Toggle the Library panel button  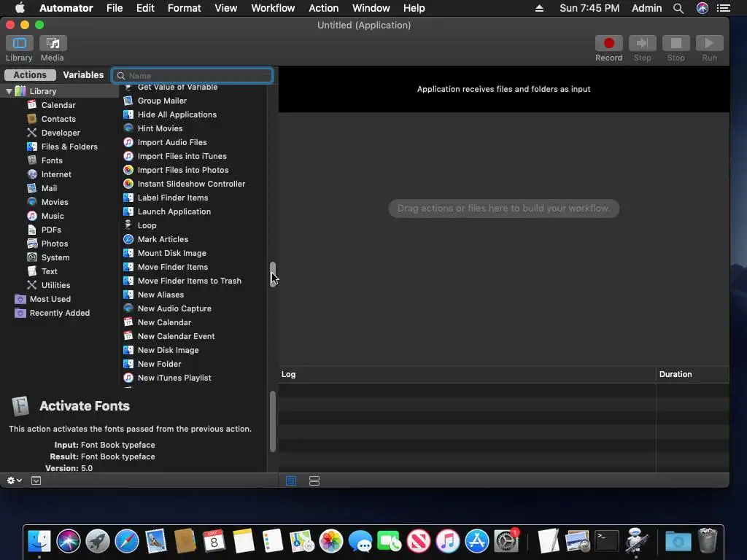(20, 43)
